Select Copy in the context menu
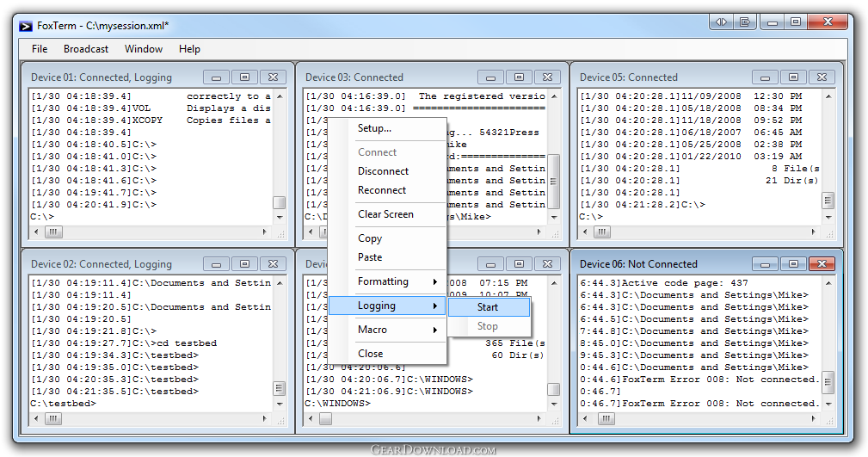The width and height of the screenshot is (868, 457). [x=387, y=238]
